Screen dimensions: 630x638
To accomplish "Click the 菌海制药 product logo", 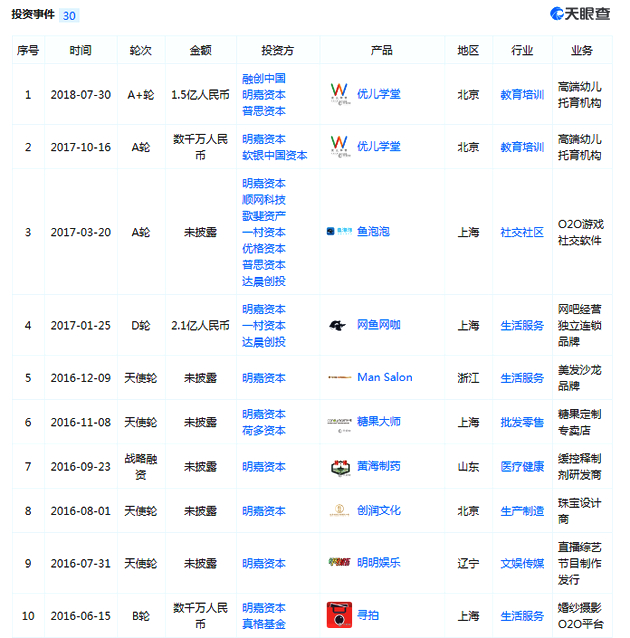I will (340, 468).
